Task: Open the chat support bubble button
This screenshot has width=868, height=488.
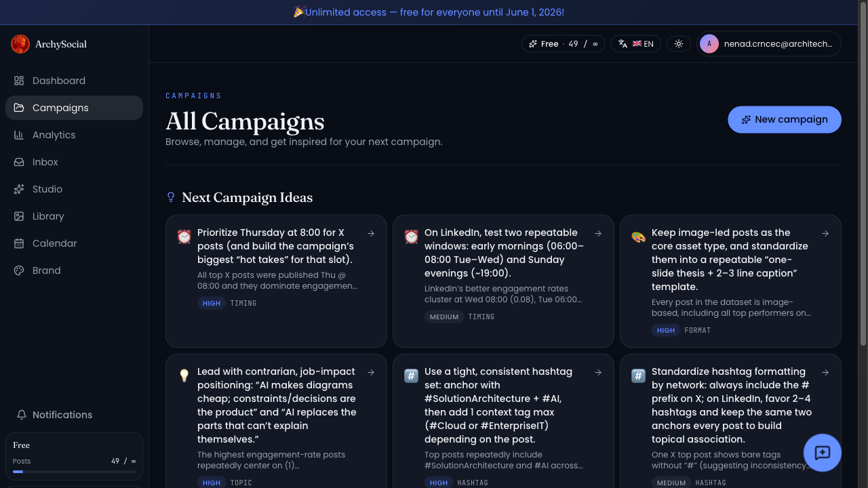Action: click(823, 453)
